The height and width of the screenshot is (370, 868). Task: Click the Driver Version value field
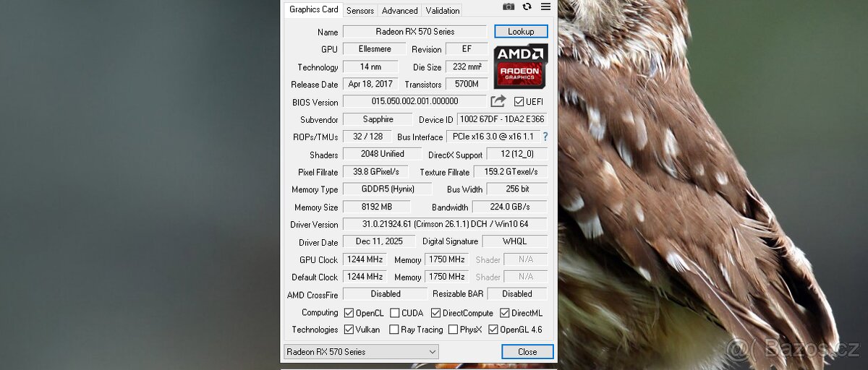point(445,224)
